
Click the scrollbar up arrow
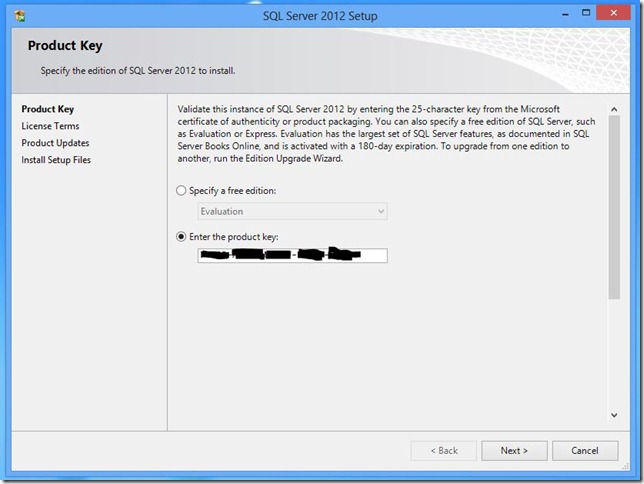tap(614, 109)
